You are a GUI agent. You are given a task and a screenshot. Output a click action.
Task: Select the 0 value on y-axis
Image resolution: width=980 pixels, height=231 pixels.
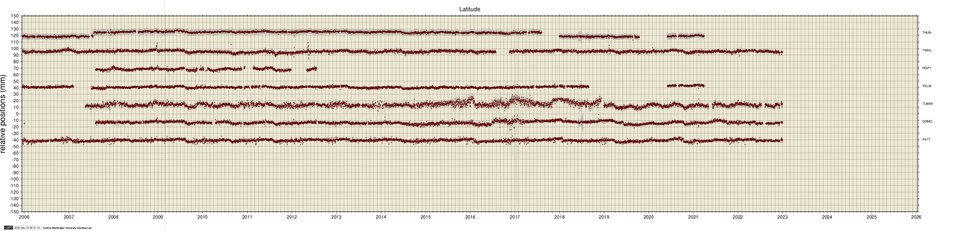tap(17, 114)
